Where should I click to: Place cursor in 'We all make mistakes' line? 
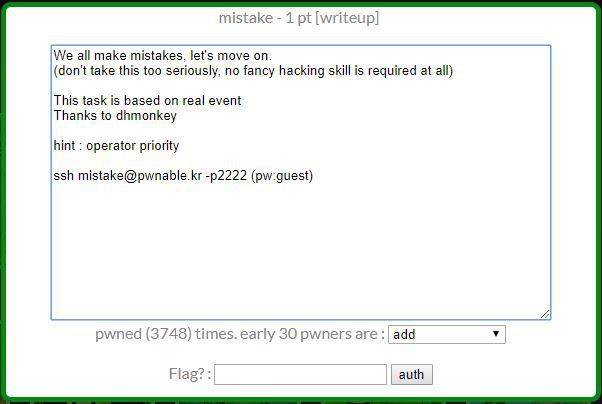162,56
